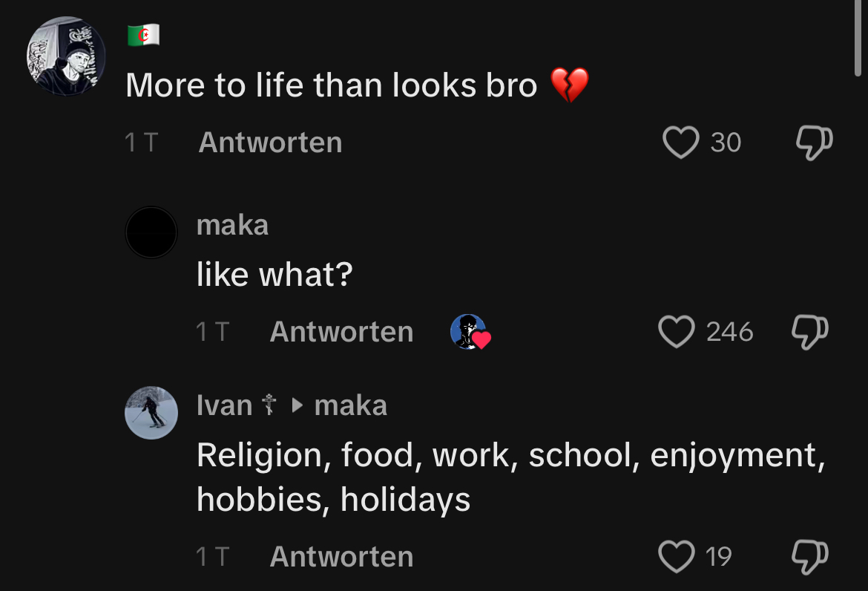The height and width of the screenshot is (591, 868).
Task: Like the "More to life than looks" comment
Action: (x=680, y=143)
